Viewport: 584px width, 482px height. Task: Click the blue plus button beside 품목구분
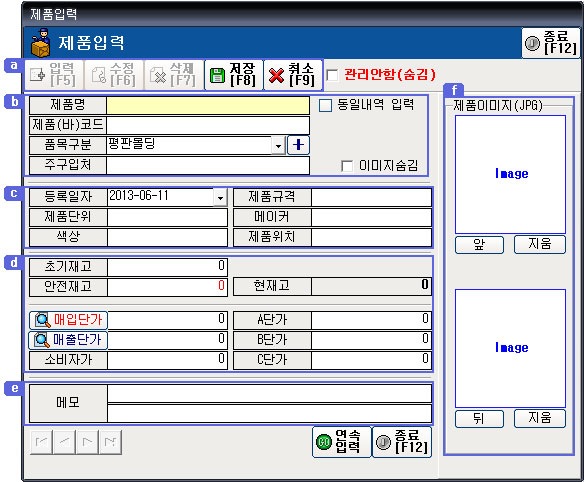pyautogui.click(x=298, y=145)
